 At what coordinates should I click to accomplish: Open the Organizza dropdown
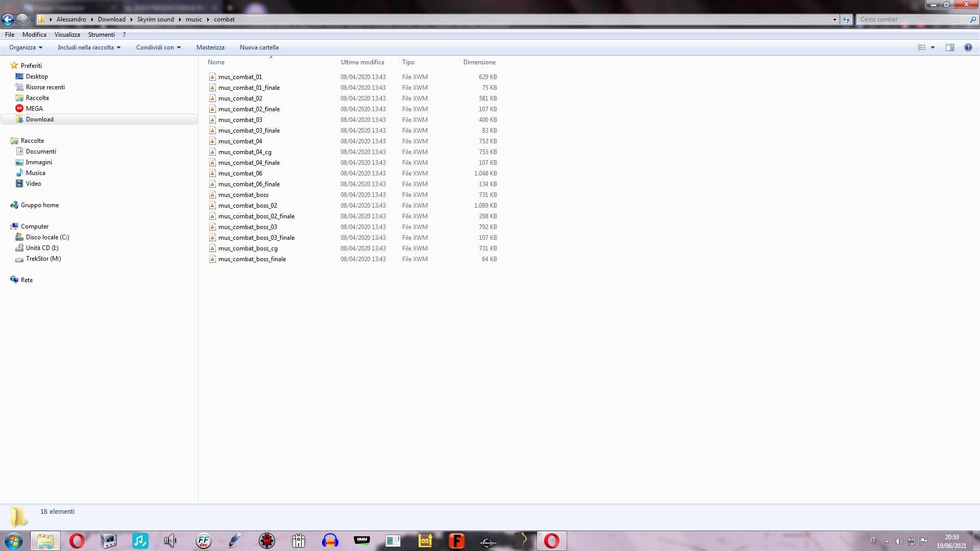click(26, 47)
